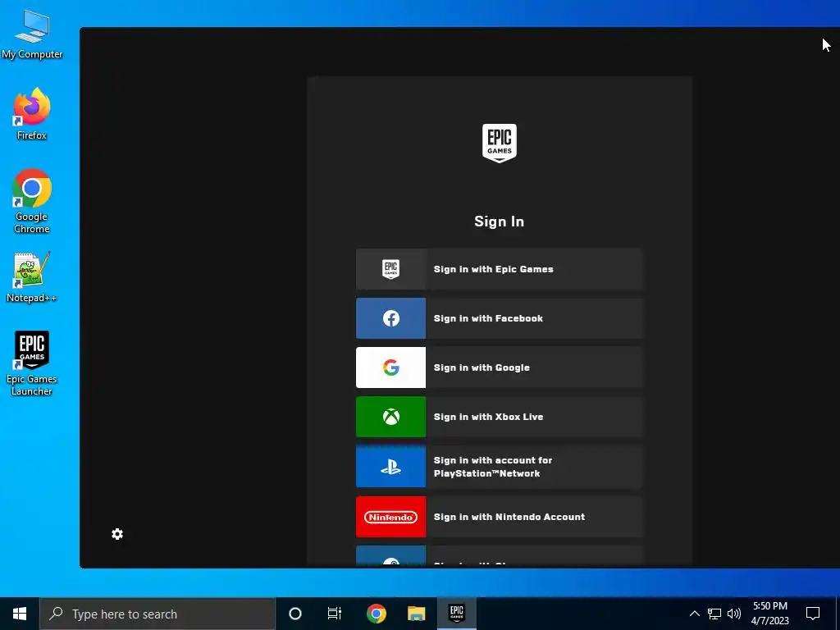Choose Sign in with Google

pyautogui.click(x=500, y=367)
